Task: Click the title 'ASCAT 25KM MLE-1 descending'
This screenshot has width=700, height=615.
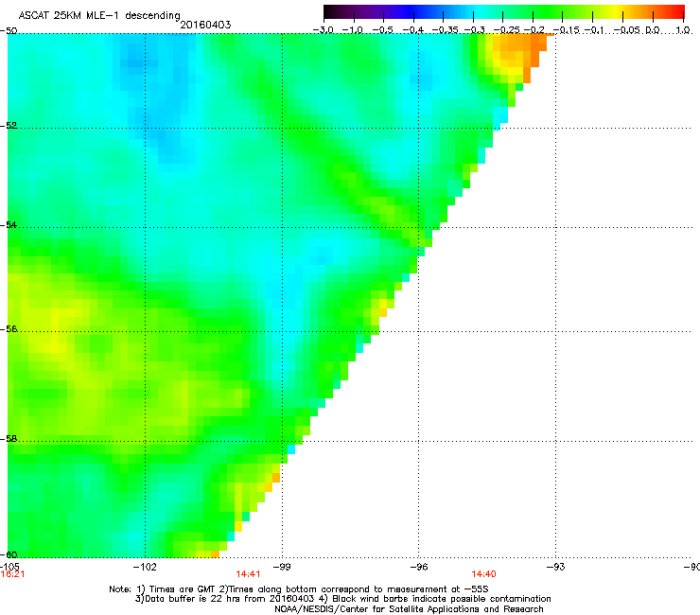Action: 99,15
